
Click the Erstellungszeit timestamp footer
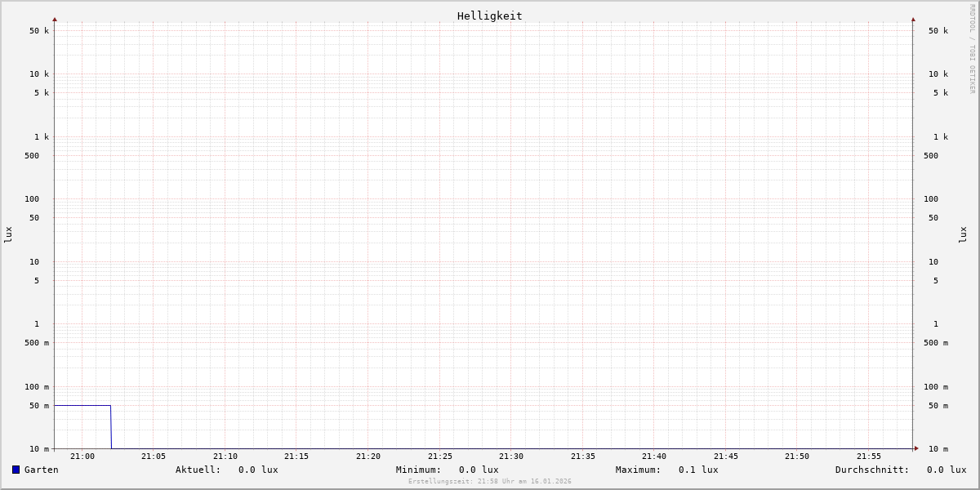[x=490, y=482]
